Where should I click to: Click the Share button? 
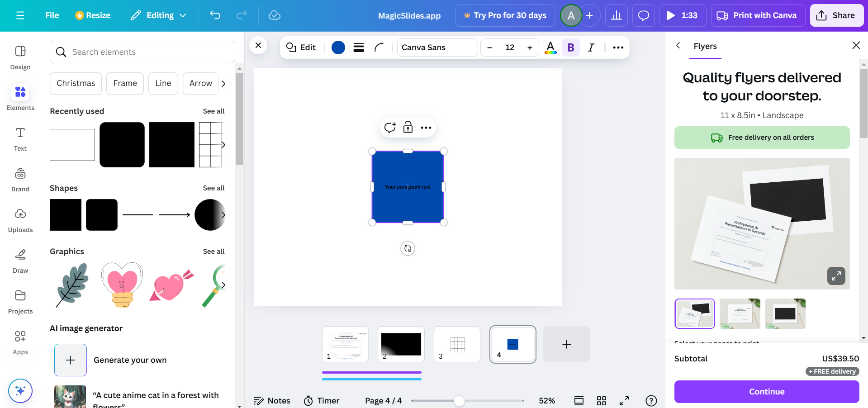(x=836, y=15)
